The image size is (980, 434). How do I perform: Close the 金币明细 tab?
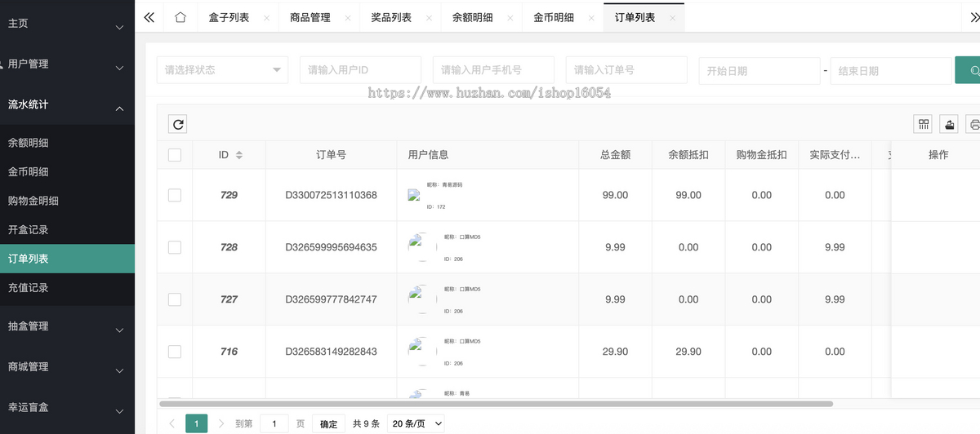pyautogui.click(x=592, y=18)
